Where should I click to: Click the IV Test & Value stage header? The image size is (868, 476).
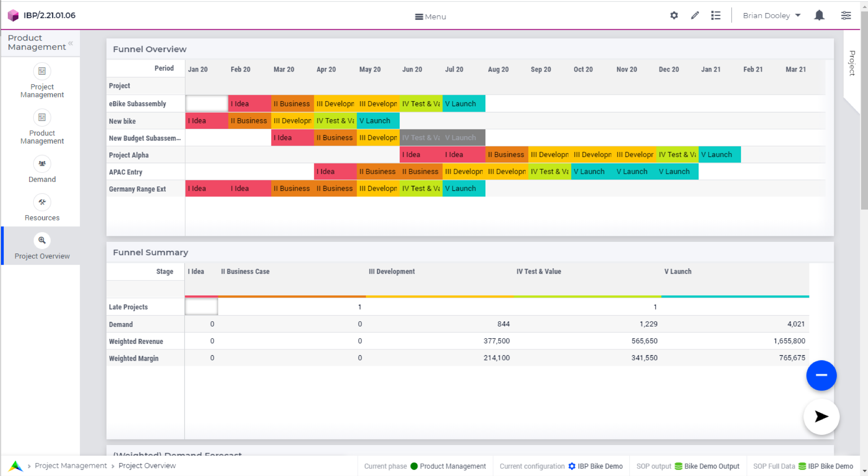[x=539, y=271]
